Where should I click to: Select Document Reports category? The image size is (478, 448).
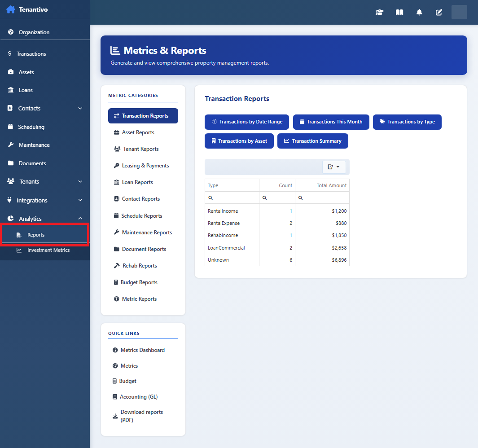click(x=143, y=249)
